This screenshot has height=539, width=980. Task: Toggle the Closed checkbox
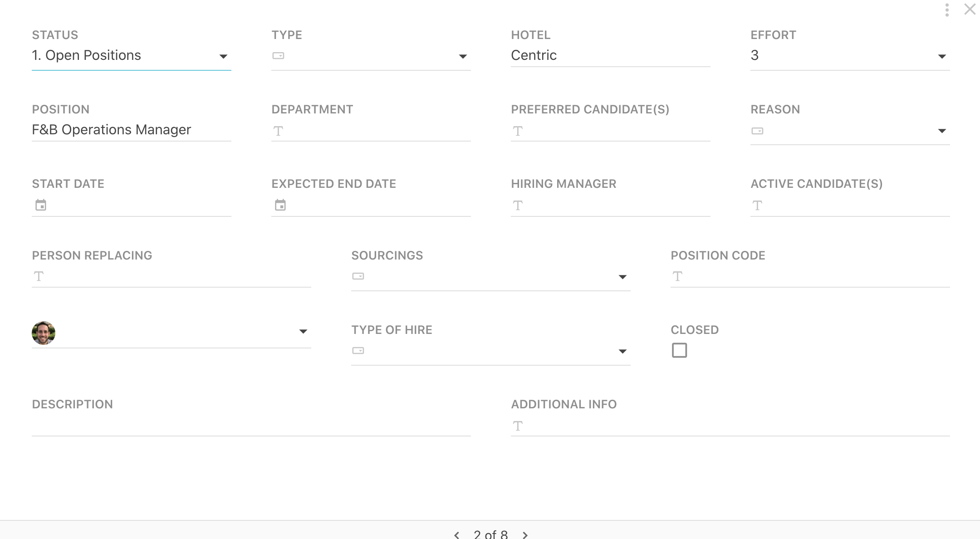click(679, 350)
